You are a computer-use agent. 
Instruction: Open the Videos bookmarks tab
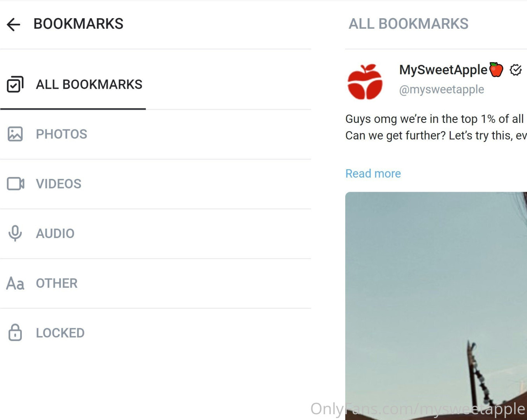(58, 184)
